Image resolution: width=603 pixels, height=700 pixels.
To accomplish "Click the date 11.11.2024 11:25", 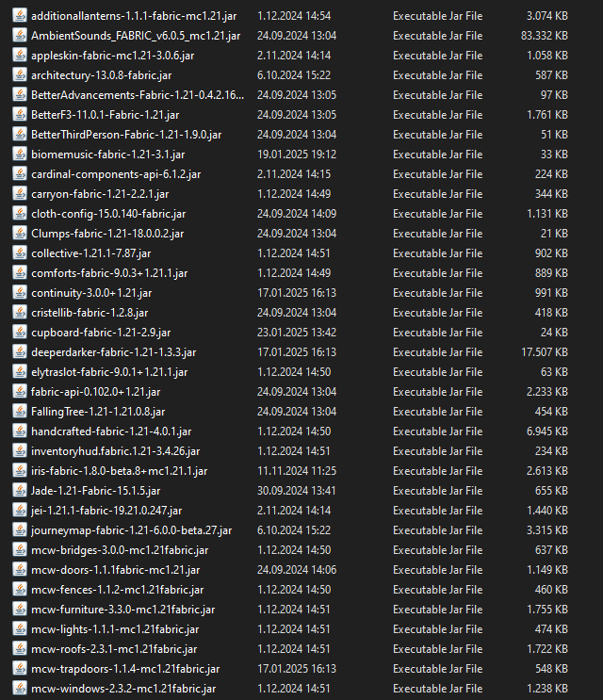I will click(x=297, y=471).
